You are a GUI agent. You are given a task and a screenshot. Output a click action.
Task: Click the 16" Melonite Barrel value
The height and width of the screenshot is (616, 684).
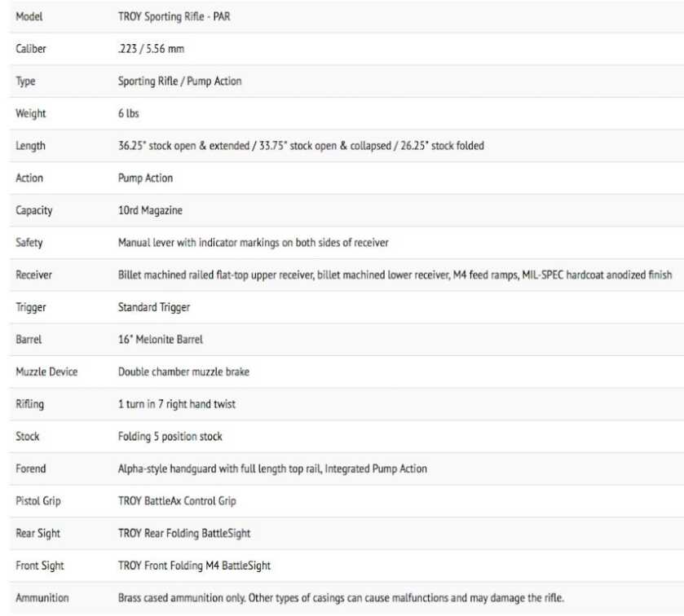point(161,339)
